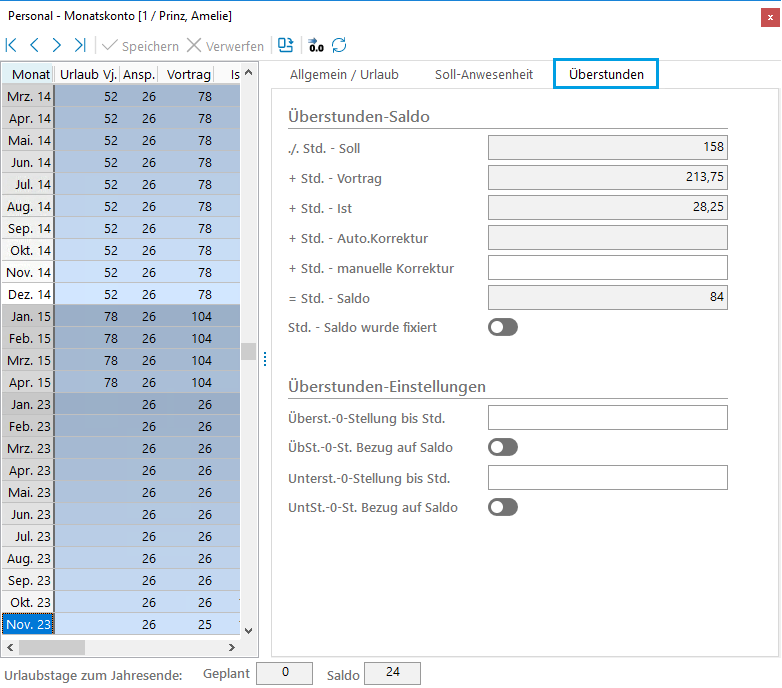Click the 0.0 reset values icon

(x=316, y=46)
